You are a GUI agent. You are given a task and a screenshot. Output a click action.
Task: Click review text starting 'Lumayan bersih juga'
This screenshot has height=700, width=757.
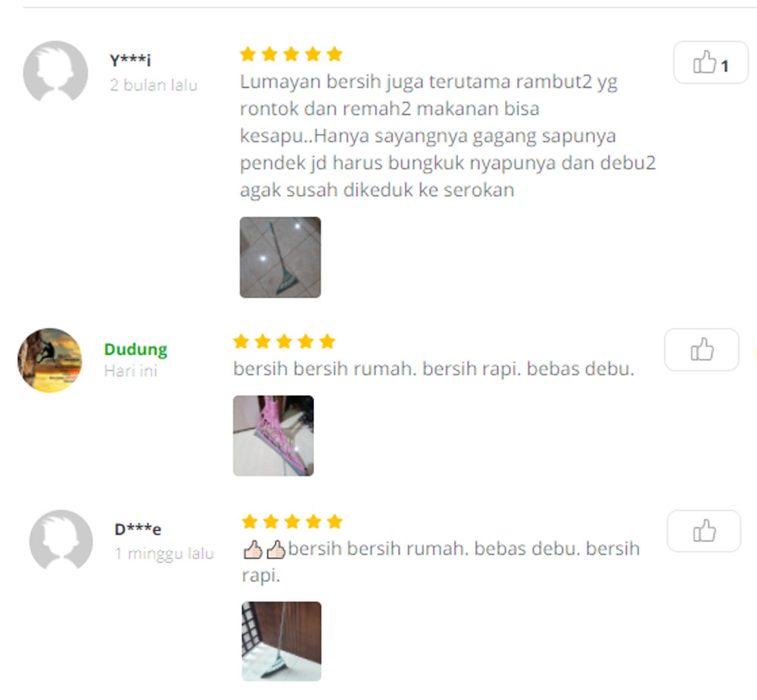448,135
